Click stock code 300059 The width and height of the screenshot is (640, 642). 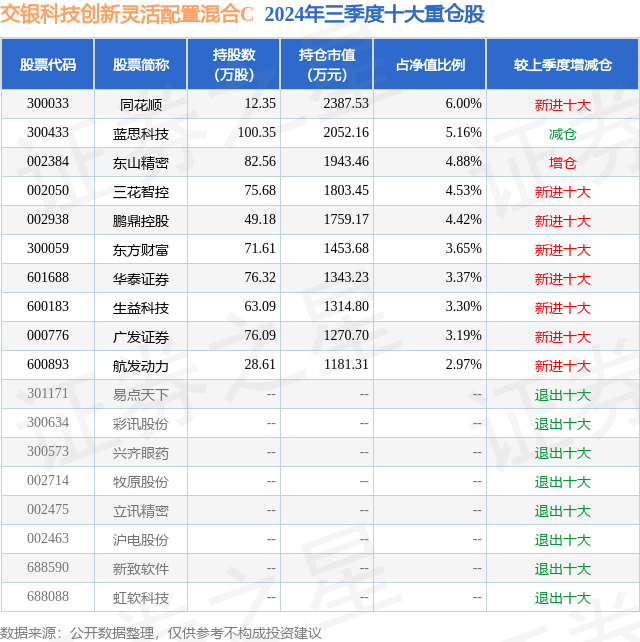click(x=48, y=249)
